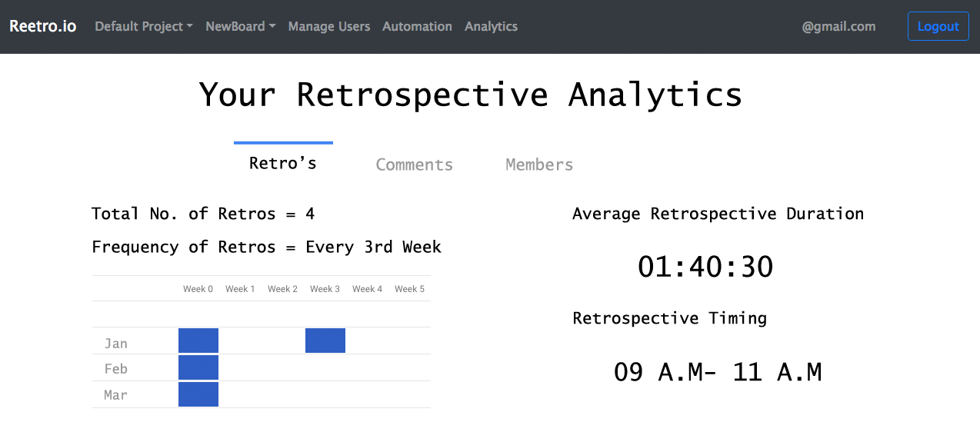Image resolution: width=980 pixels, height=432 pixels.
Task: Switch to the Comments tab
Action: pyautogui.click(x=414, y=164)
